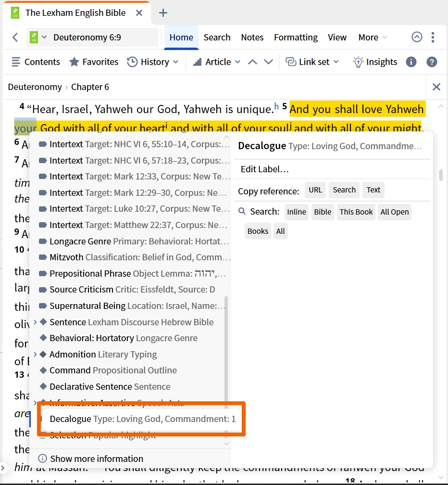Viewport: 448px width, 485px height.
Task: Select Intertext Target Matthew 22:37
Action: click(134, 225)
